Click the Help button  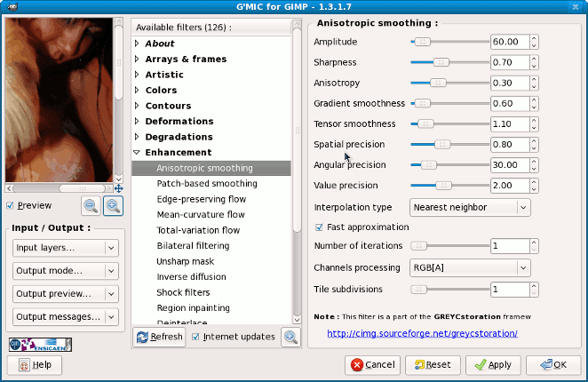click(x=35, y=365)
